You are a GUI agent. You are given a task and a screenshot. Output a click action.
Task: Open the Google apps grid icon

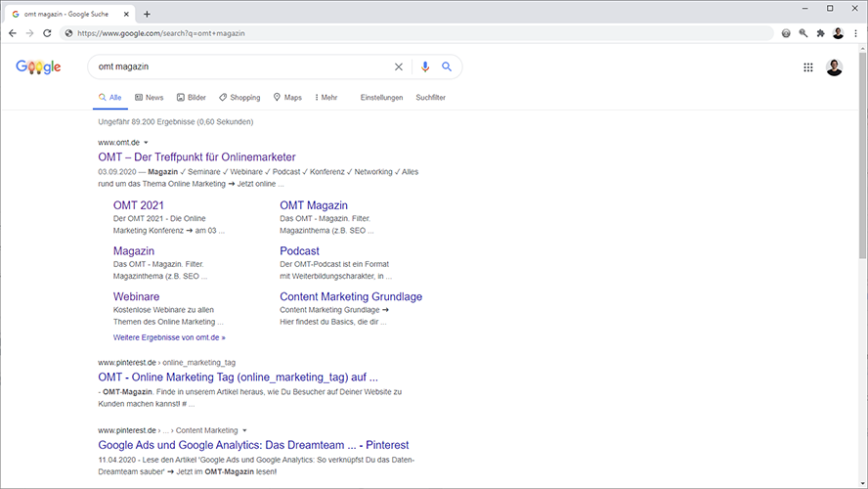click(x=808, y=67)
